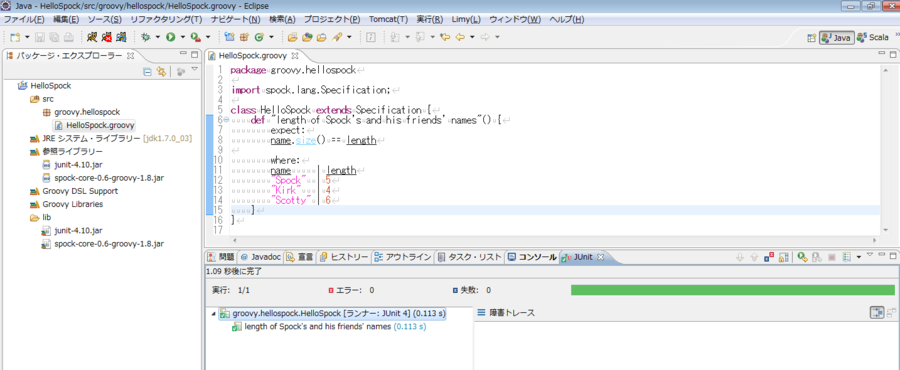Open the Package Explorer view menu triangle
Image resolution: width=900 pixels, height=370 pixels.
click(x=194, y=70)
